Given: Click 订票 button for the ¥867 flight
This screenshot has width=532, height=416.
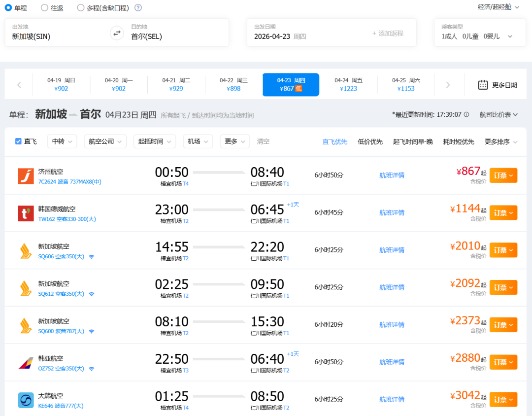Looking at the screenshot, I should pyautogui.click(x=503, y=175).
